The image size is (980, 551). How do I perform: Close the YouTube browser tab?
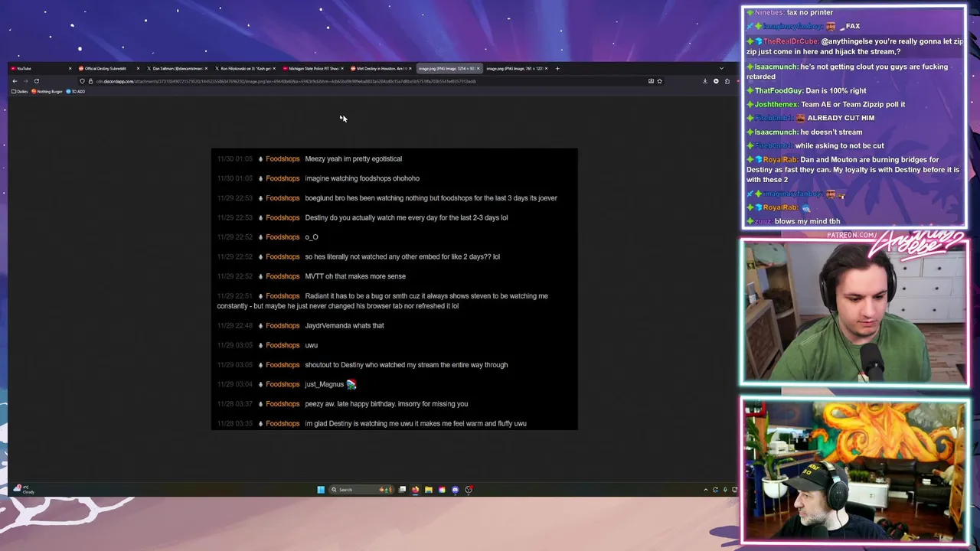[x=70, y=69]
